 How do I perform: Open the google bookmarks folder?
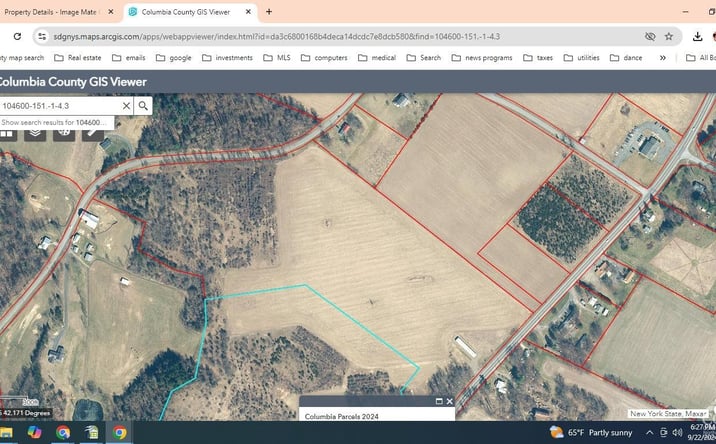[174, 58]
